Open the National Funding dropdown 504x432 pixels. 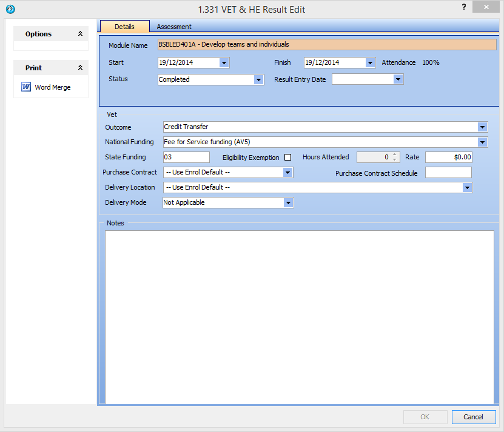tap(482, 142)
